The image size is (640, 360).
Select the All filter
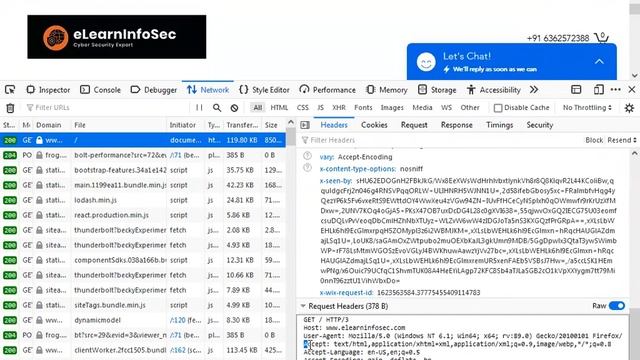point(258,108)
